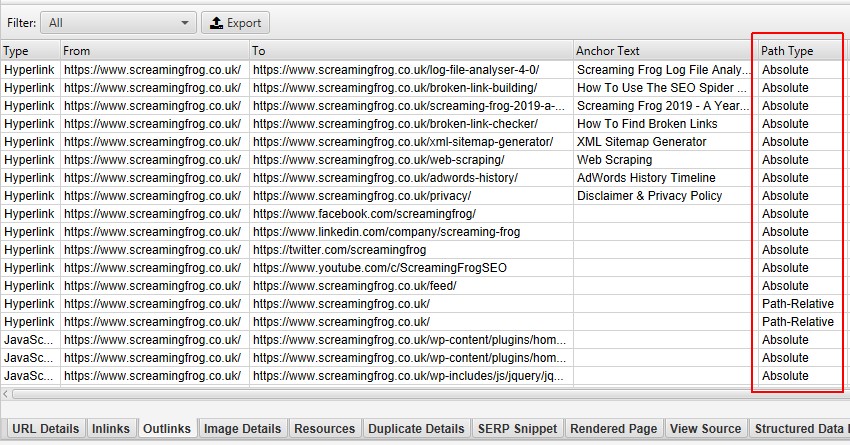Screen dimensions: 850x445
Task: Click the horizontal scrollbar below the table
Action: click(400, 395)
